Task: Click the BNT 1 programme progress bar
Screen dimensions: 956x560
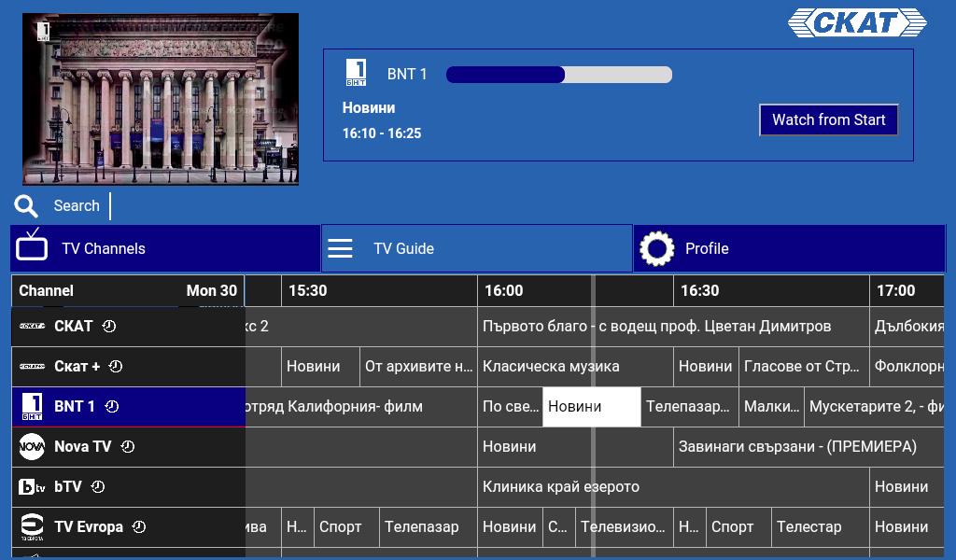Action: click(559, 75)
